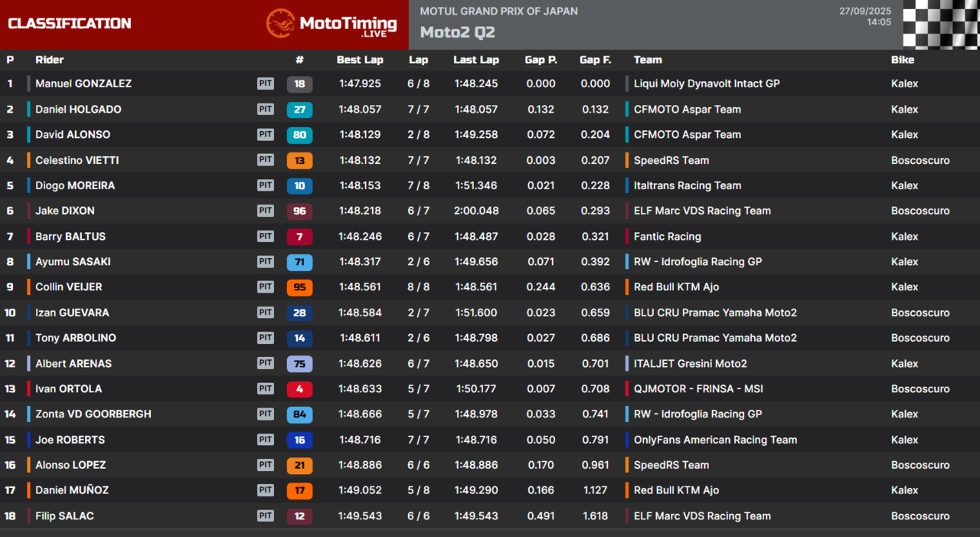This screenshot has width=980, height=537.
Task: Click PIT badge for Izan GUEVARA
Action: coord(266,312)
